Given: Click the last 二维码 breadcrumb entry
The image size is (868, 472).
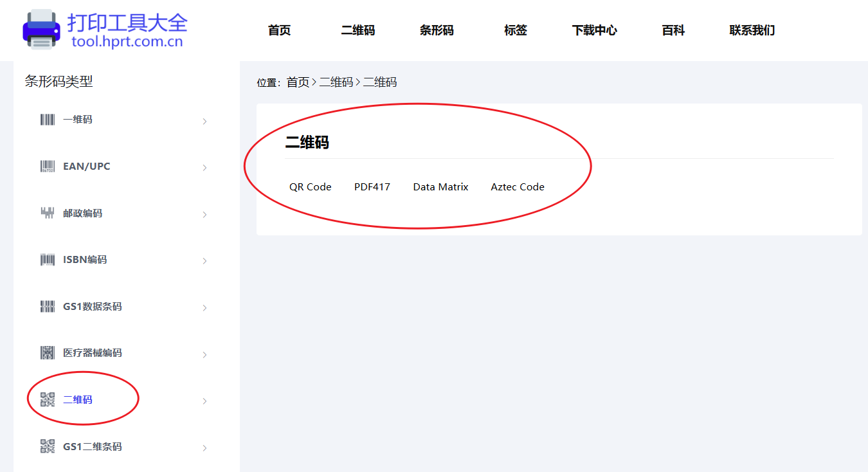Looking at the screenshot, I should (x=380, y=82).
